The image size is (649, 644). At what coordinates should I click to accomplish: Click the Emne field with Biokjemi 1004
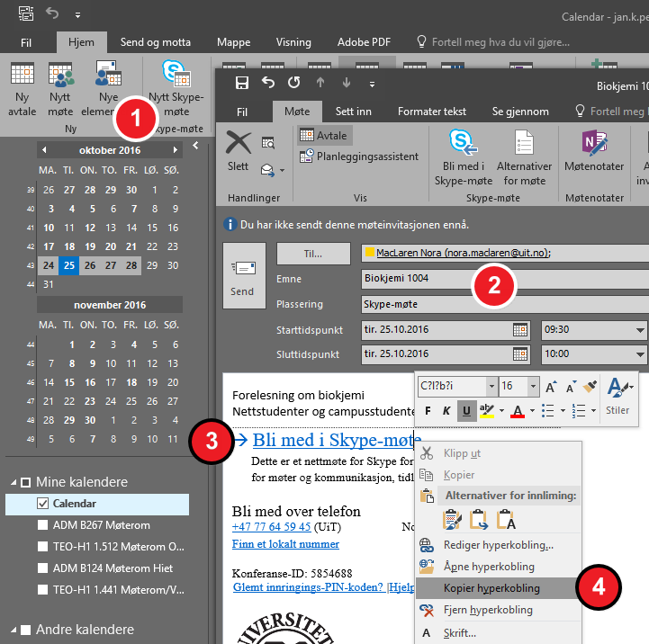click(504, 279)
